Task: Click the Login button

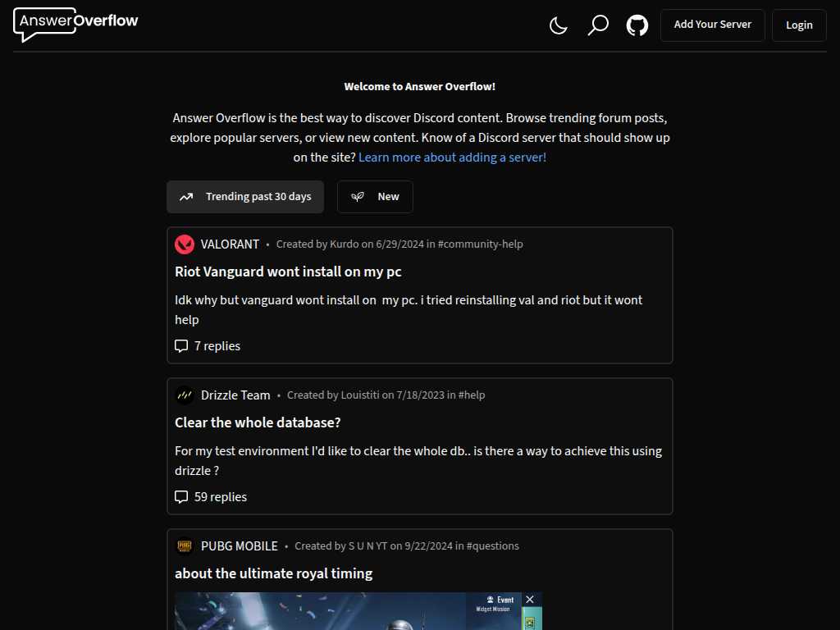Action: click(799, 25)
